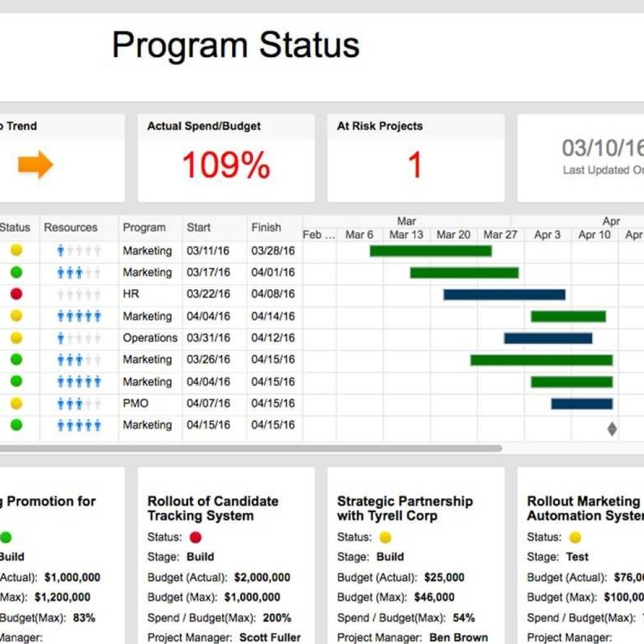Click the resource people icons in the HR row
Viewport: 644px width, 644px height.
tap(79, 294)
